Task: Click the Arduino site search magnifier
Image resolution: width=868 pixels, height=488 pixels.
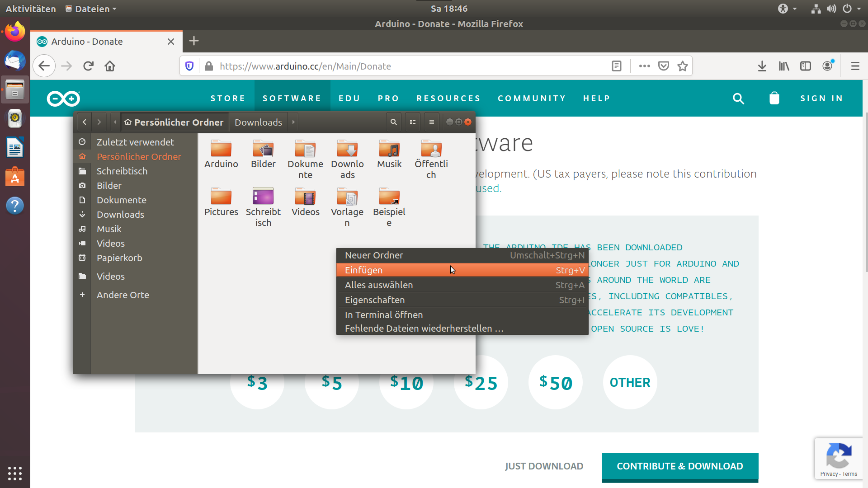Action: point(738,99)
